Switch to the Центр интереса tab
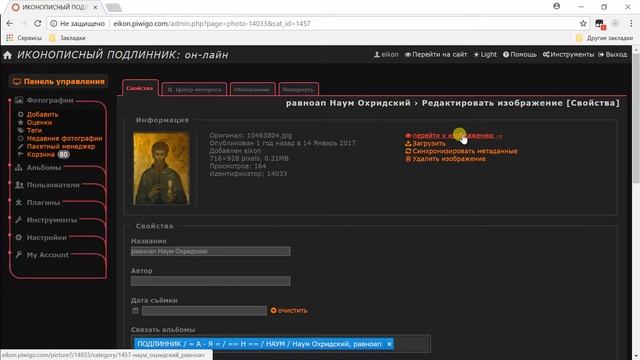The image size is (640, 360). point(194,89)
